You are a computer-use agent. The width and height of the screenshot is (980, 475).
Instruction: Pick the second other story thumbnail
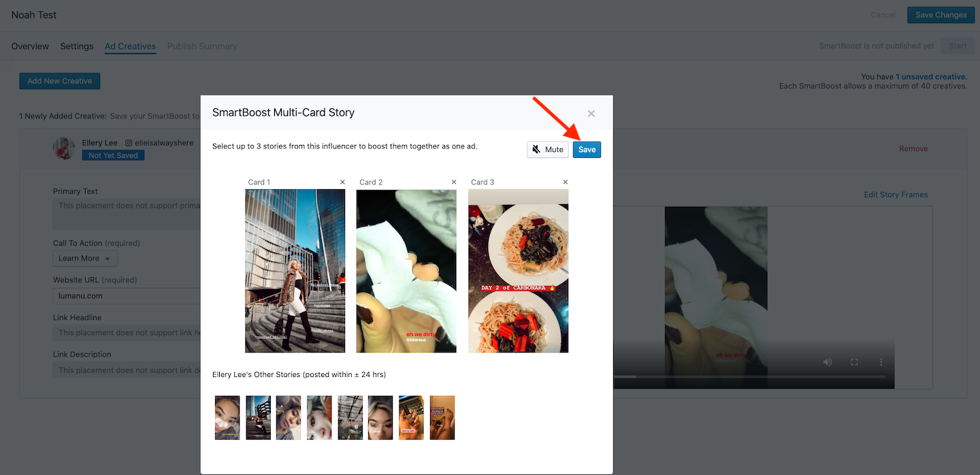[259, 418]
